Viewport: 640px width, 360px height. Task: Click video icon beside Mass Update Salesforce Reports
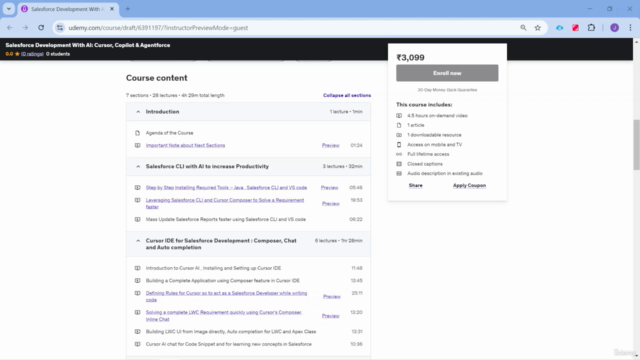click(138, 219)
